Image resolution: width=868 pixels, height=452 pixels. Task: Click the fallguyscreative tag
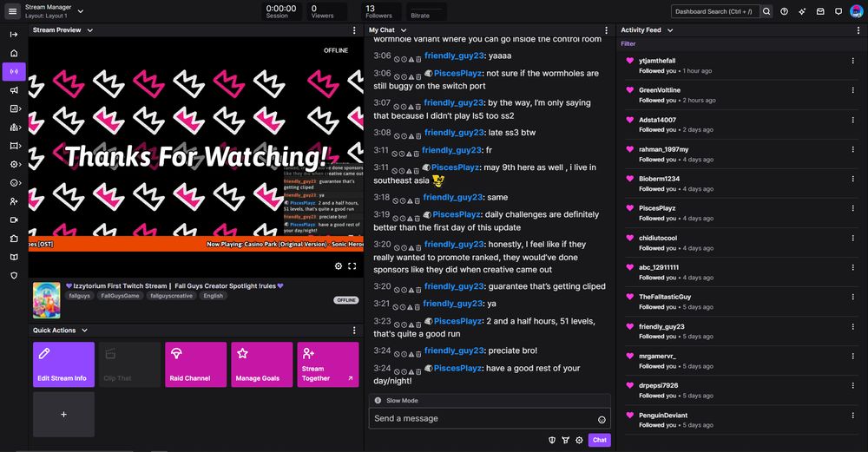pos(172,296)
